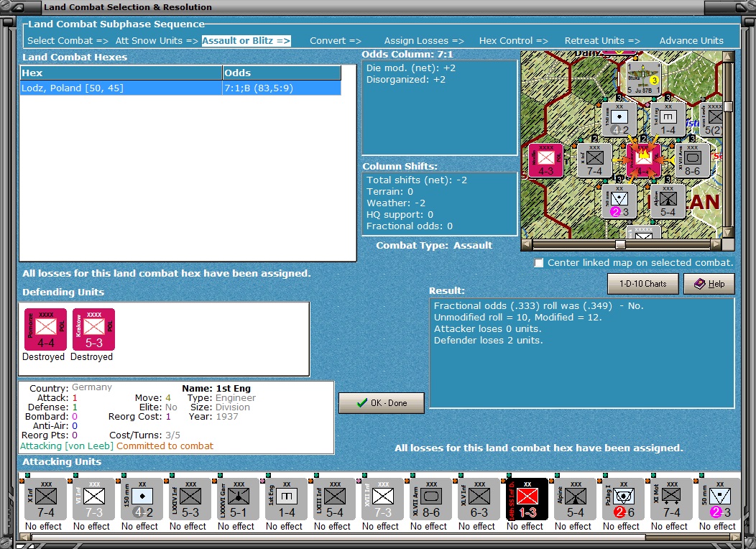Click the LXXXVI Garr 5-1 unit
Screen dimensions: 756x549
pos(238,499)
